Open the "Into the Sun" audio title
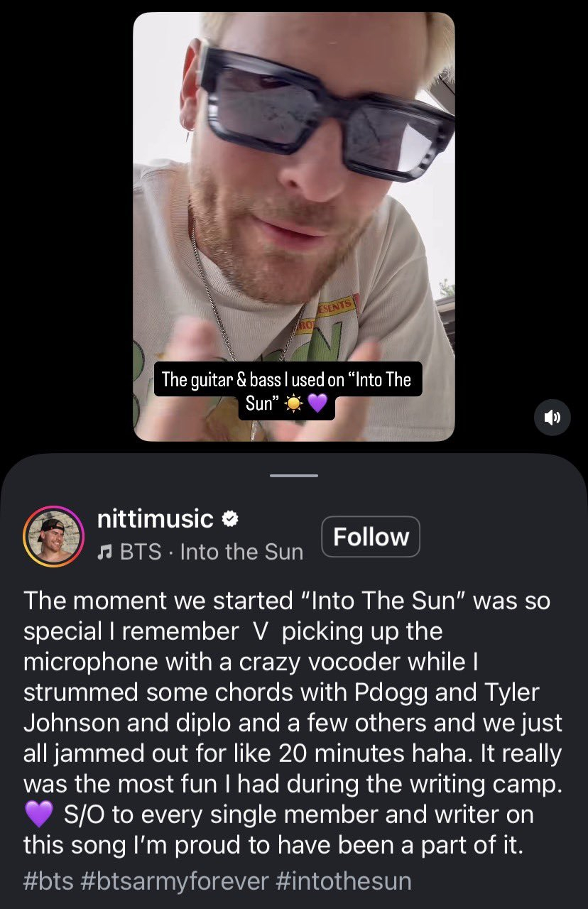Screen dimensions: 588x909 241,552
